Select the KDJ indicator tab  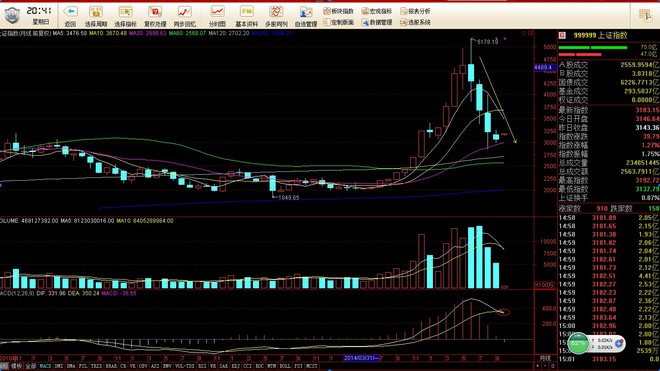[236, 366]
